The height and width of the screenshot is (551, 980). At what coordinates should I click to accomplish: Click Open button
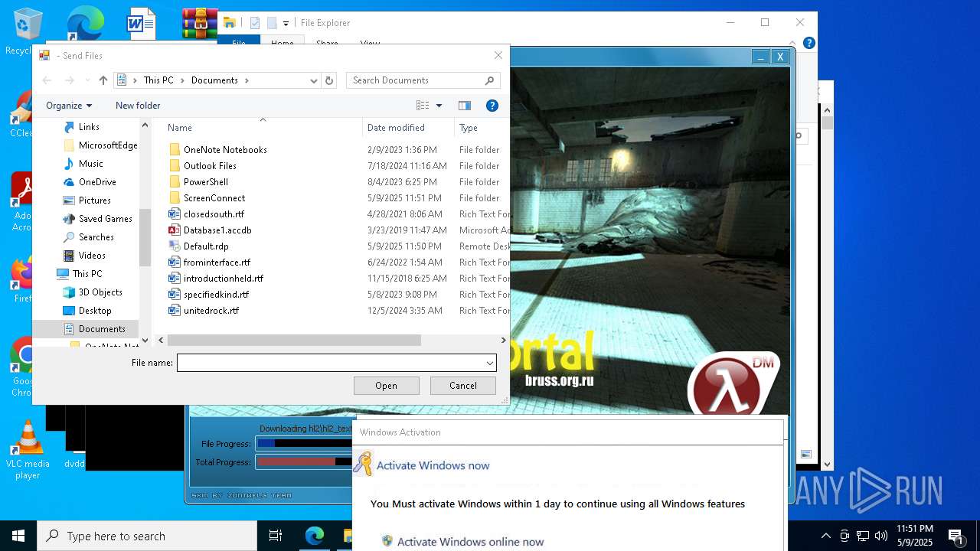pos(386,386)
